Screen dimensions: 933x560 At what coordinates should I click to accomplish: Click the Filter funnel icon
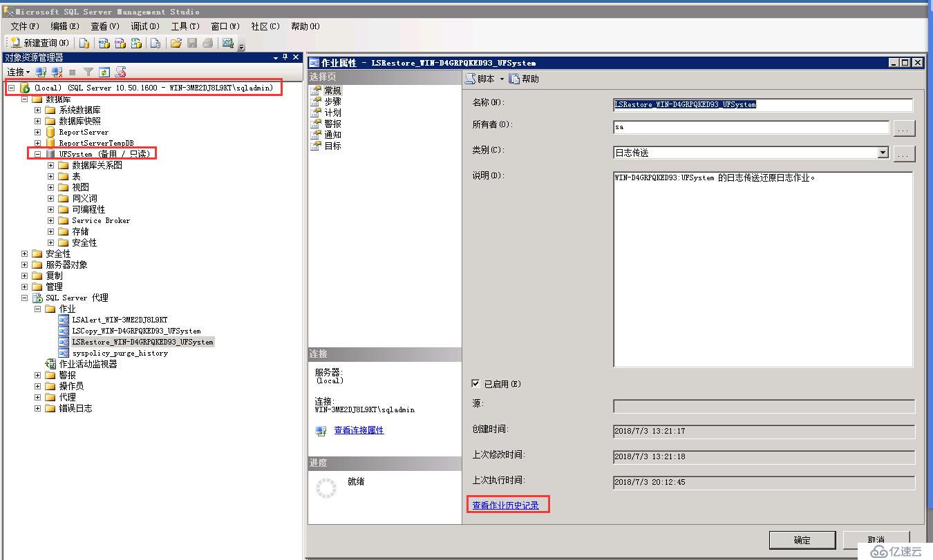pos(88,72)
